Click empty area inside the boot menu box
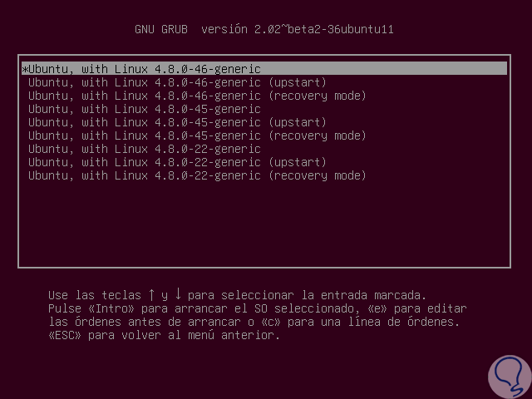This screenshot has height=399, width=532. coord(266,224)
